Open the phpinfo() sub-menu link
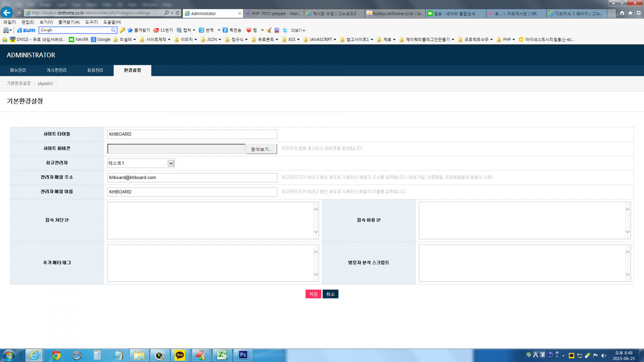The width and height of the screenshot is (644, 362). pyautogui.click(x=45, y=84)
